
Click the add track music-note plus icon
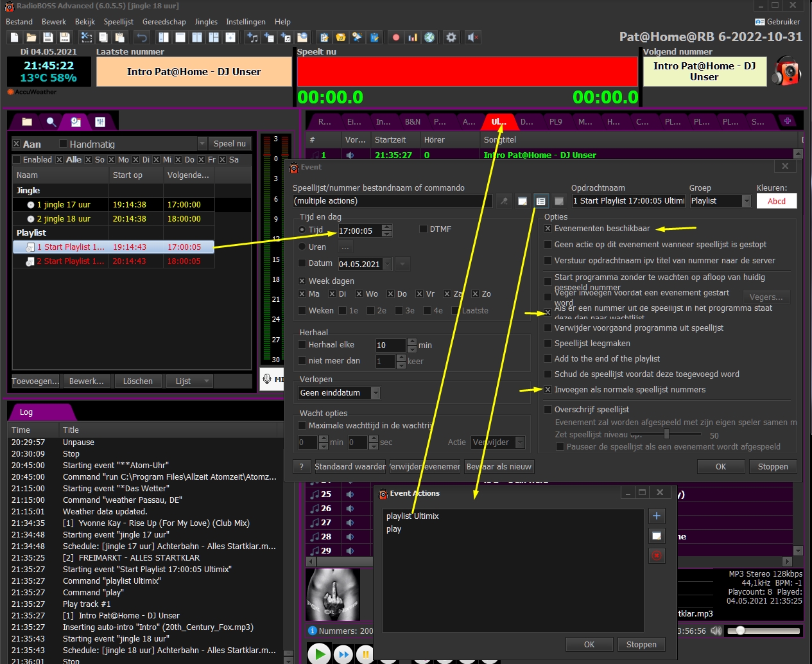click(x=252, y=37)
